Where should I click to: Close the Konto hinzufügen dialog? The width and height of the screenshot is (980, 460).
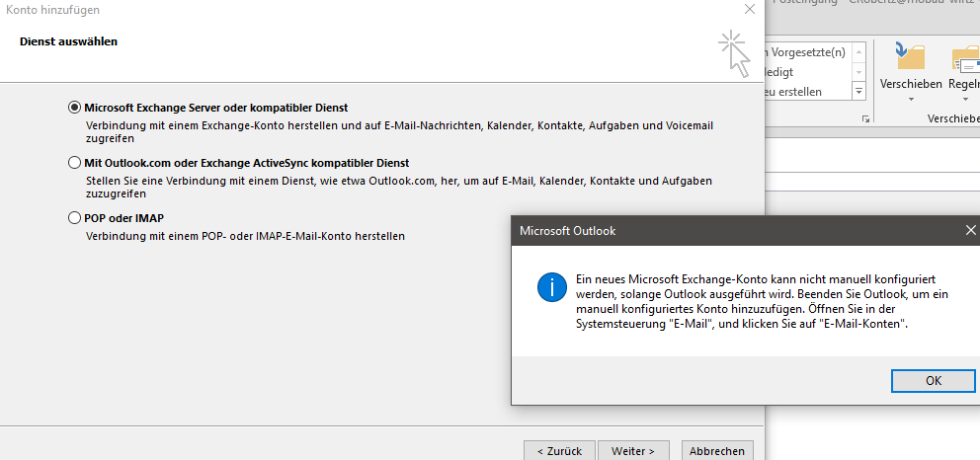click(x=750, y=9)
